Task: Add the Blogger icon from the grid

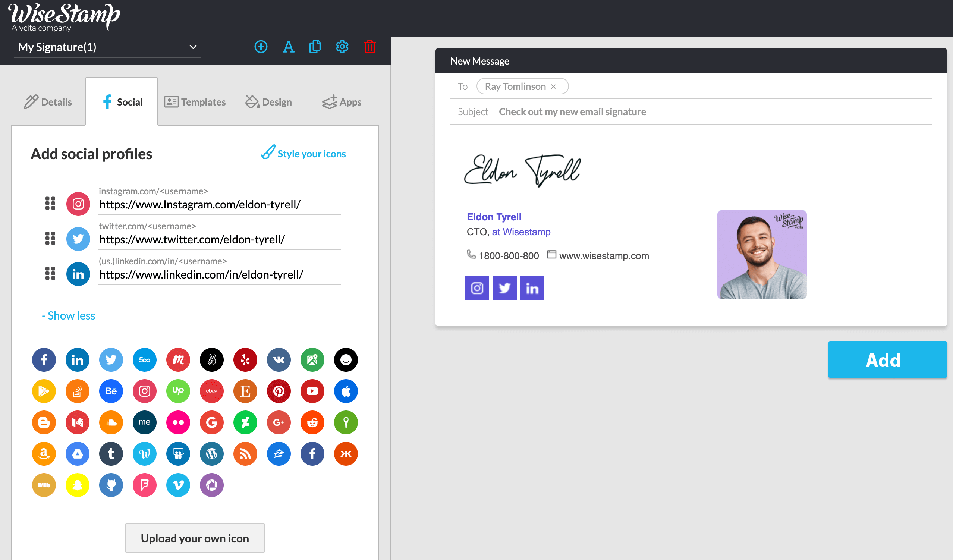Action: click(44, 422)
